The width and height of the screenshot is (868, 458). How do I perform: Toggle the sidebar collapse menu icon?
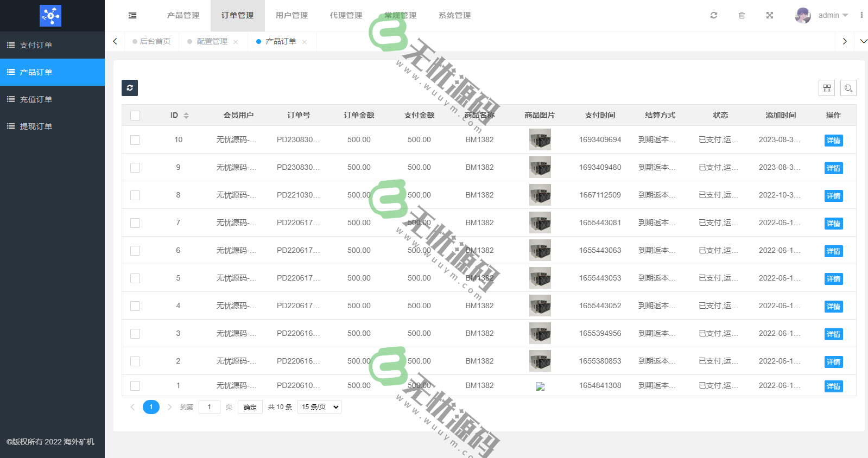coord(132,15)
